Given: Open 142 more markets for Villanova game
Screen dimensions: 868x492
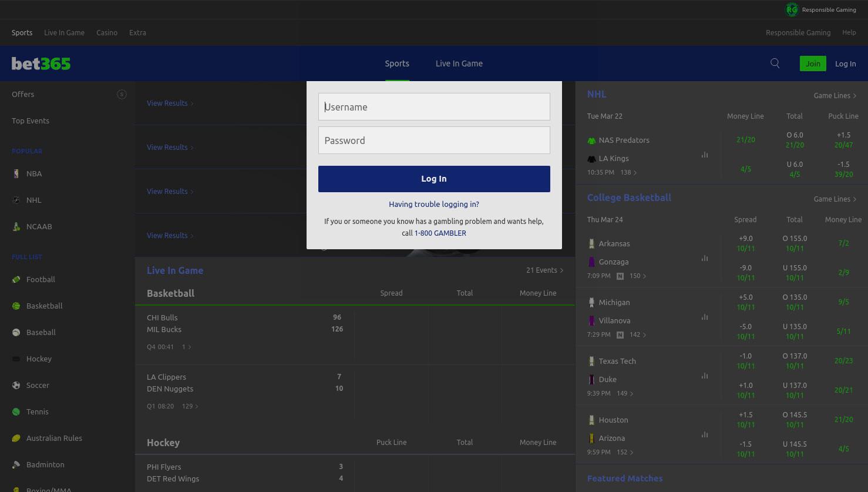Looking at the screenshot, I should 638,334.
